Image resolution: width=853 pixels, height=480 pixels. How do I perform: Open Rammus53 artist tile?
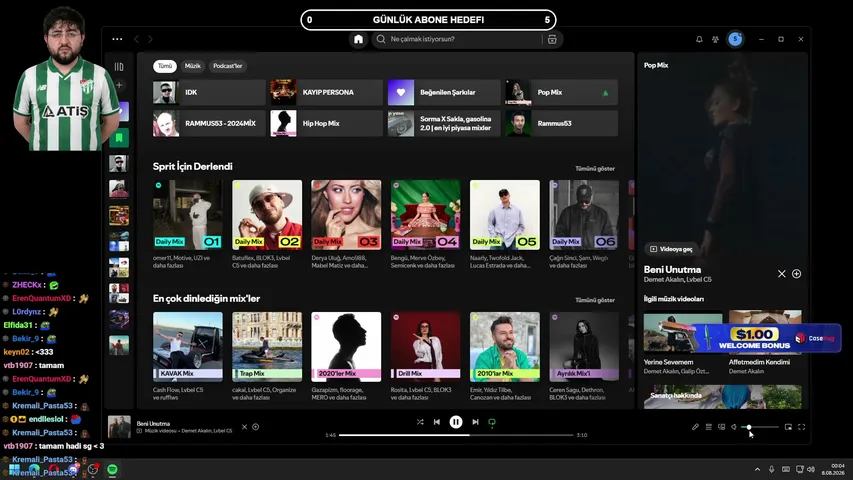point(561,124)
